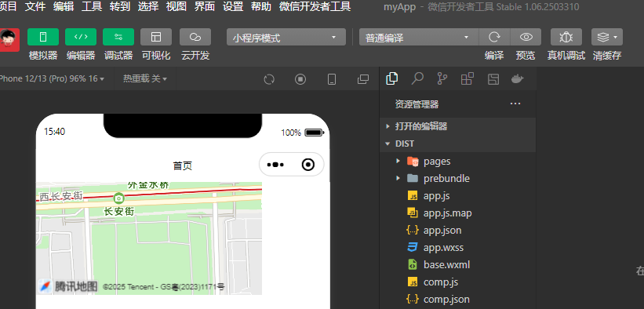Click the mini program capsule menu dots

pyautogui.click(x=275, y=165)
